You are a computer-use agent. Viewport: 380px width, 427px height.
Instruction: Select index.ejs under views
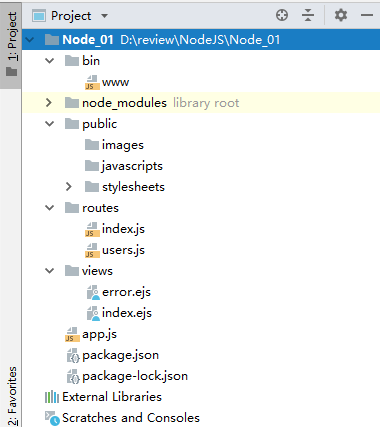(127, 313)
